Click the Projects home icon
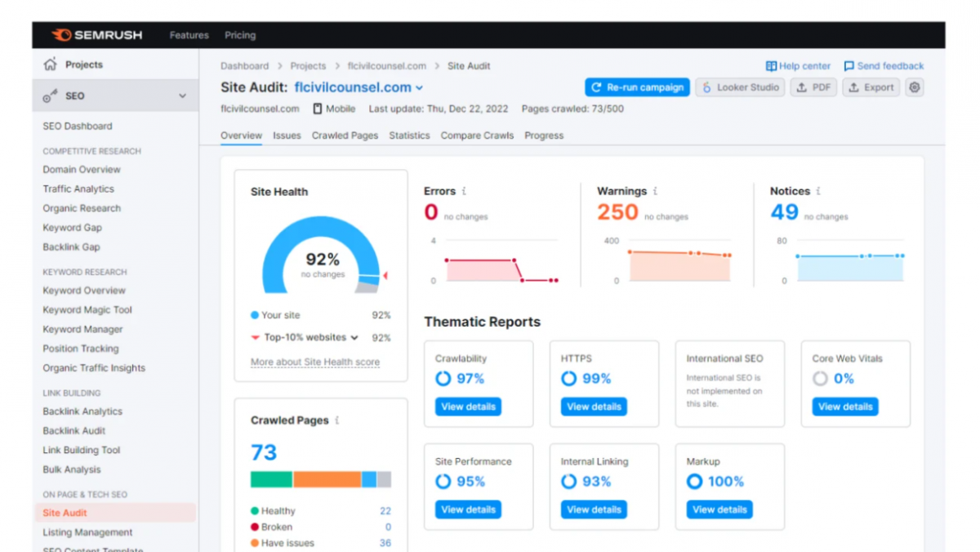 coord(51,65)
